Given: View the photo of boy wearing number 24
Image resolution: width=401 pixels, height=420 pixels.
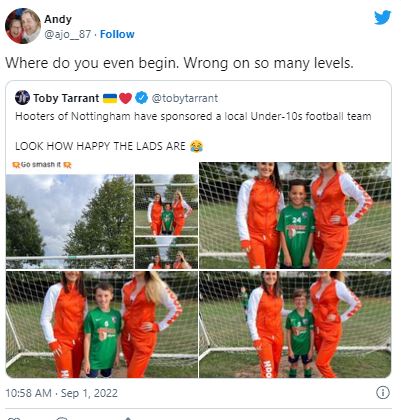Looking at the screenshot, I should click(295, 215).
